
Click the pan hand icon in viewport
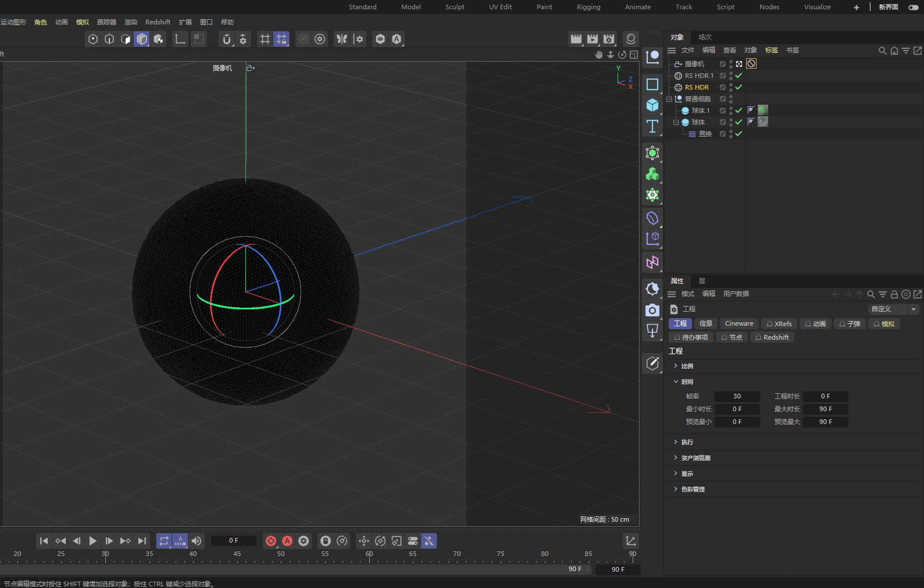pos(599,55)
